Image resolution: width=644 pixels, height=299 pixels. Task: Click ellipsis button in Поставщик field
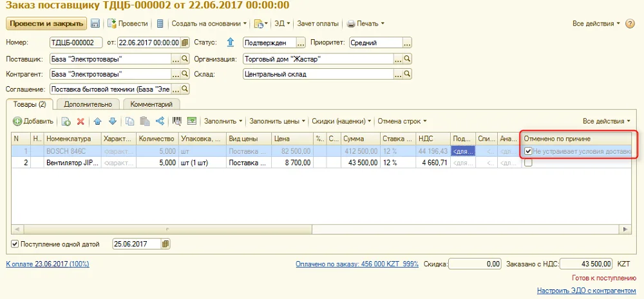(176, 59)
